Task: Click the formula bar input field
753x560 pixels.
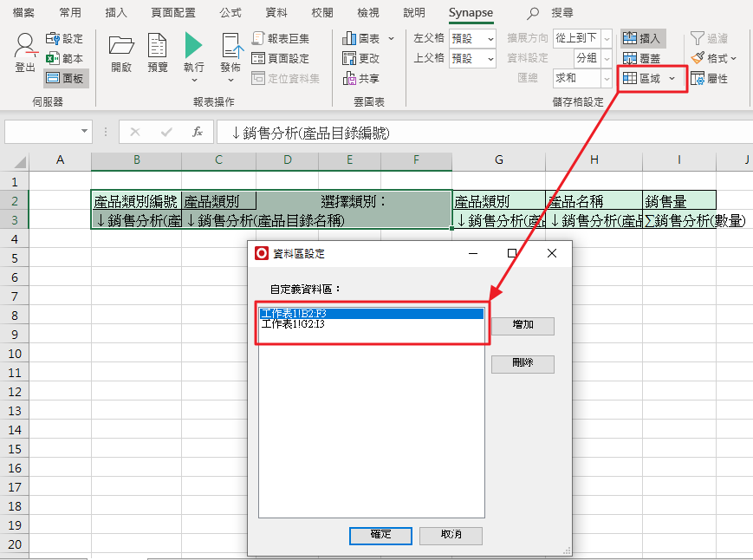Action: (x=477, y=132)
